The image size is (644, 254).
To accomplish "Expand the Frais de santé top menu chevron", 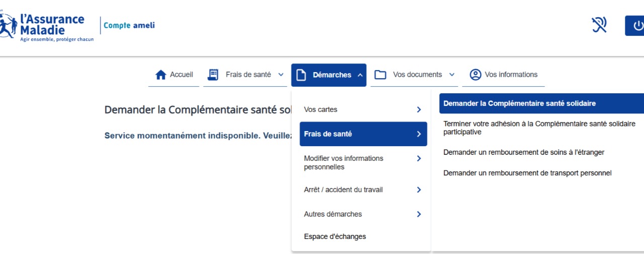I will [281, 75].
